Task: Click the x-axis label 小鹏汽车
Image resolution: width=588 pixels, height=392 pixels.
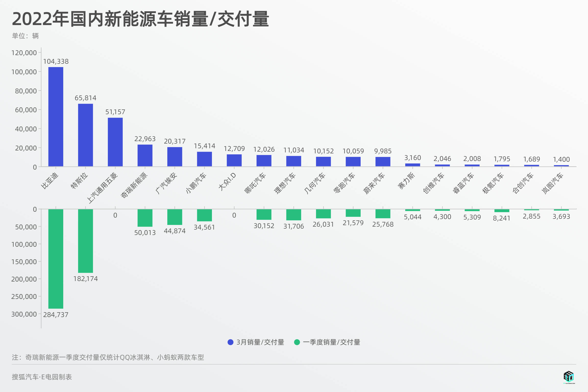Action: pos(196,183)
